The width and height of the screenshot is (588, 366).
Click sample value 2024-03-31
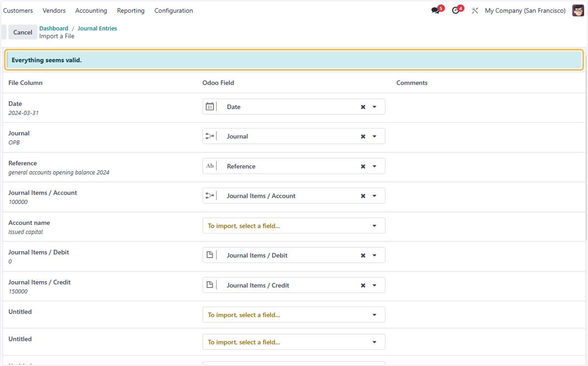pos(24,113)
